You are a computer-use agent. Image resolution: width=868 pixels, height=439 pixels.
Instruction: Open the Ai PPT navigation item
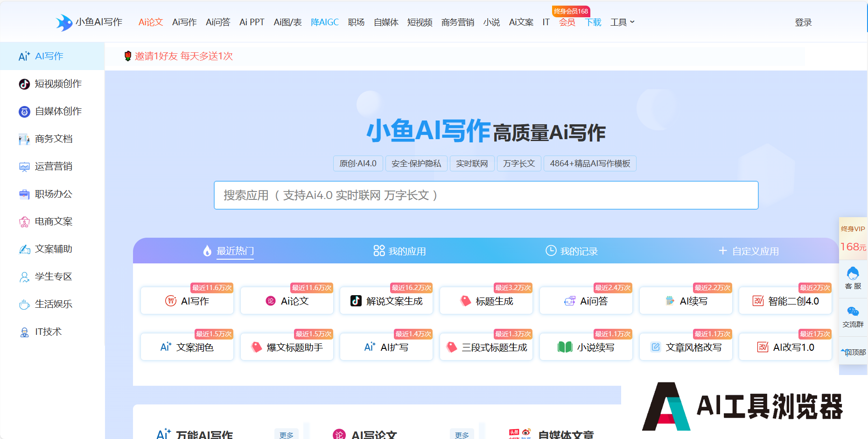[252, 22]
